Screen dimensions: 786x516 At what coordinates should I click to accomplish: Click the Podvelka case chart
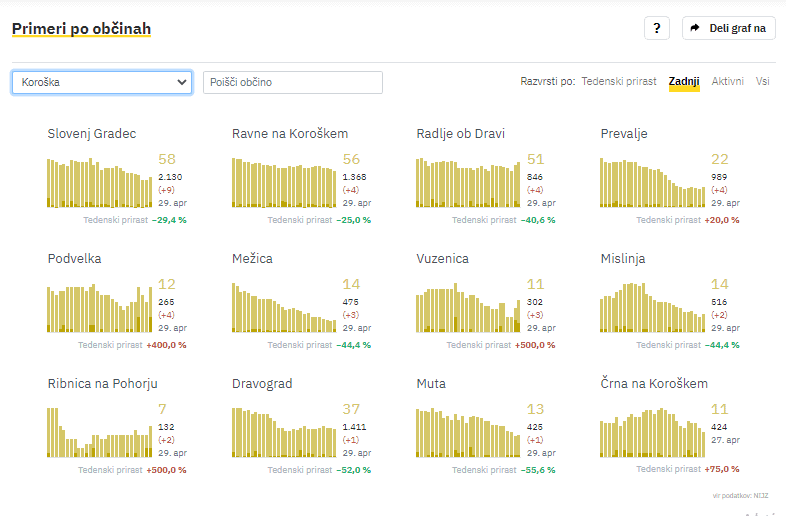click(100, 307)
